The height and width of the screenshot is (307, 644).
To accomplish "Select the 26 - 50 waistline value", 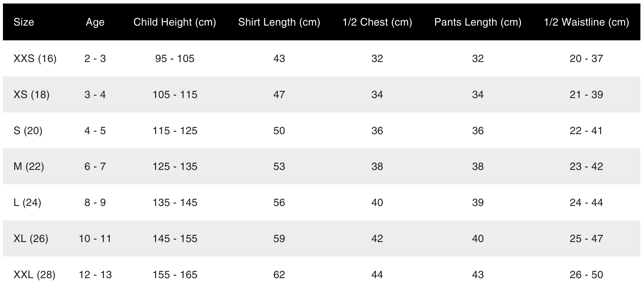I will click(x=586, y=275).
